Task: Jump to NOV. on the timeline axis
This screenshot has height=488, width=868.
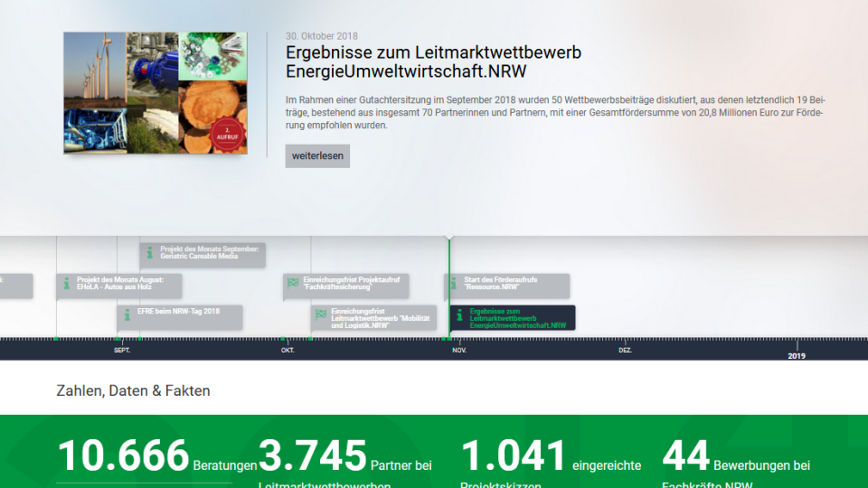Action: [x=459, y=351]
